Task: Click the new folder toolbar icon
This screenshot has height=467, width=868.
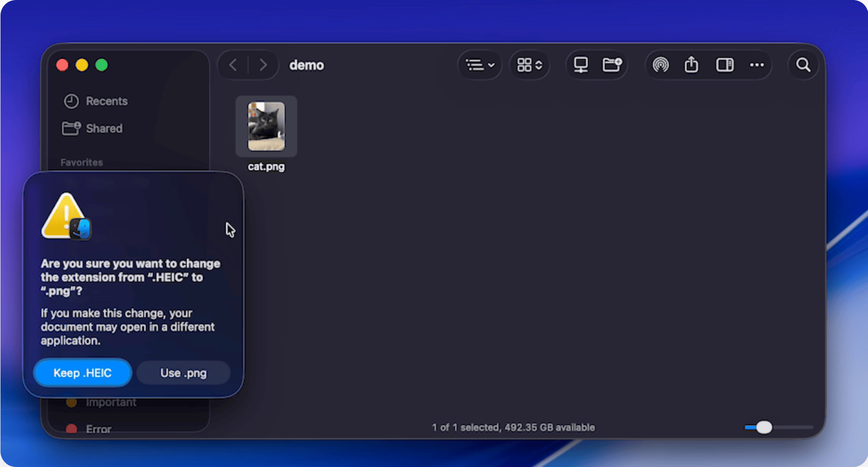Action: (x=612, y=65)
